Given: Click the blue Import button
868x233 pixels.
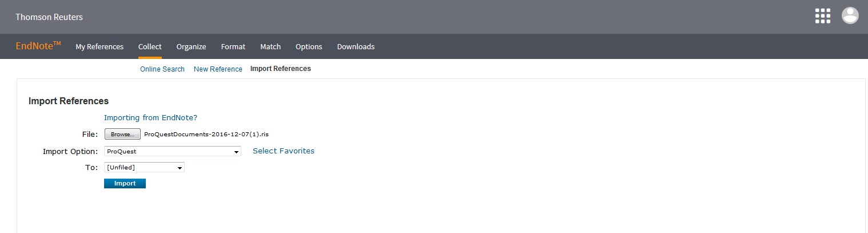Looking at the screenshot, I should tap(125, 184).
